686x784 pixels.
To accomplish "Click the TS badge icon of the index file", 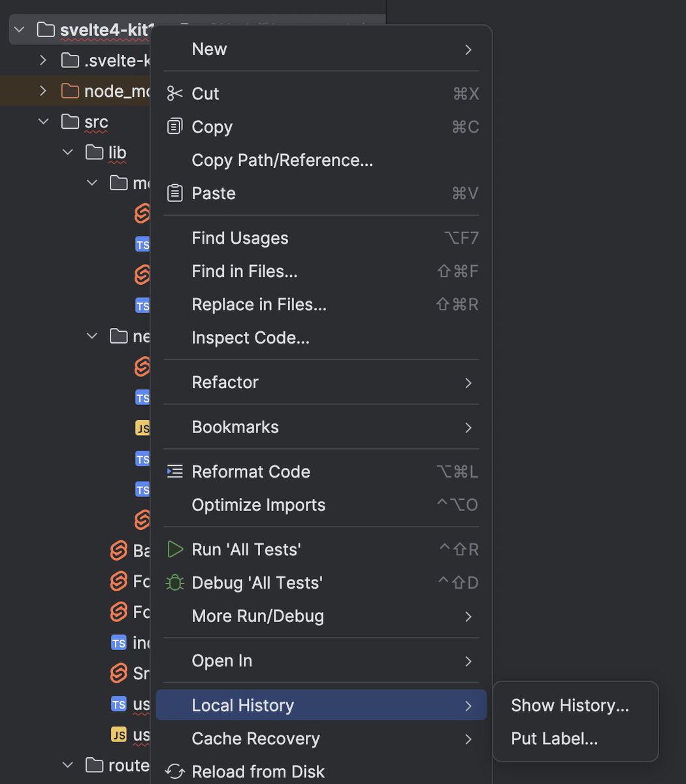I will [119, 643].
